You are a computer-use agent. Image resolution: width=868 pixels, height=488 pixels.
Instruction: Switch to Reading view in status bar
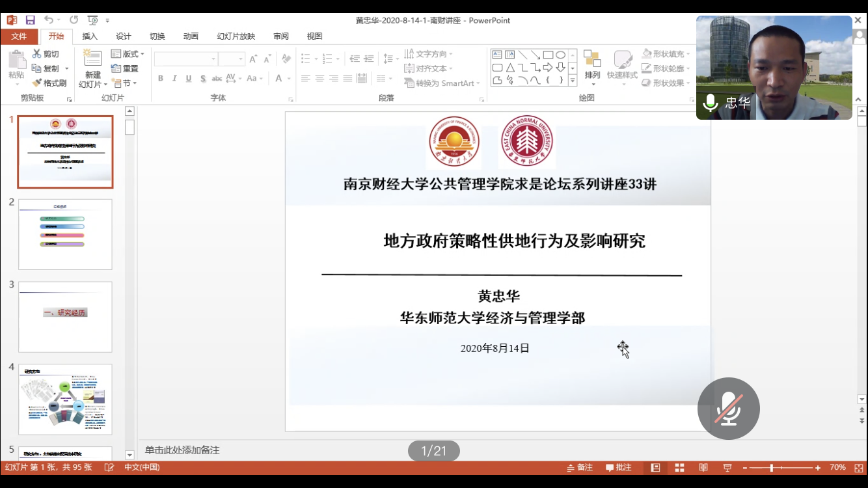coord(703,468)
